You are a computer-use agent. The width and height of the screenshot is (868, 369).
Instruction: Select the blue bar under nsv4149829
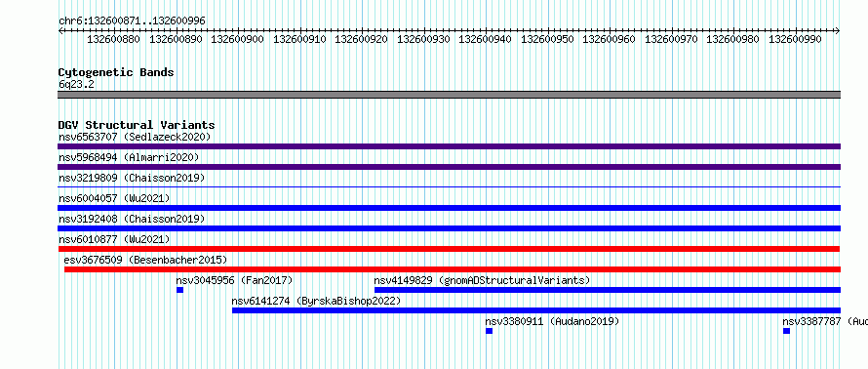[608, 290]
